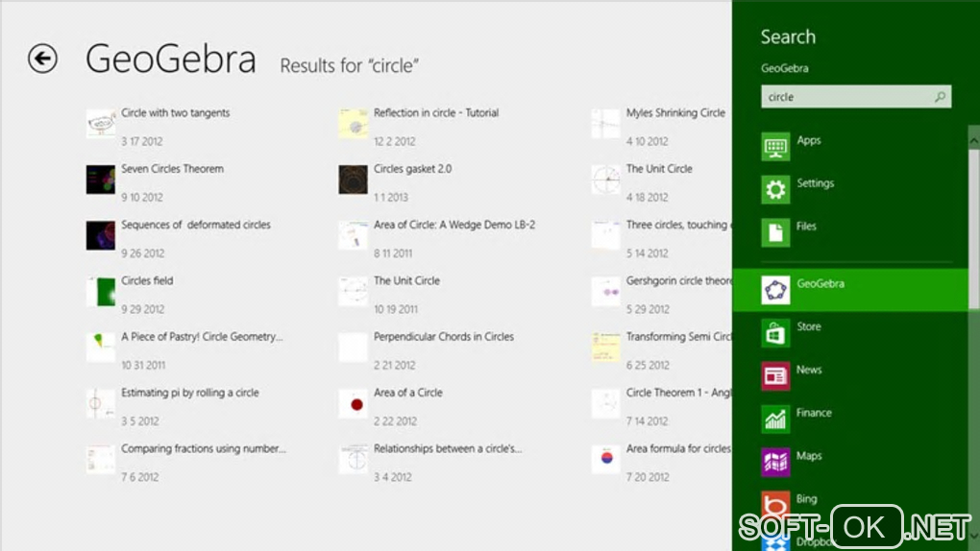980x551 pixels.
Task: Open 'The Unit Circle' 10 19 2011 thumbnail
Action: point(354,292)
